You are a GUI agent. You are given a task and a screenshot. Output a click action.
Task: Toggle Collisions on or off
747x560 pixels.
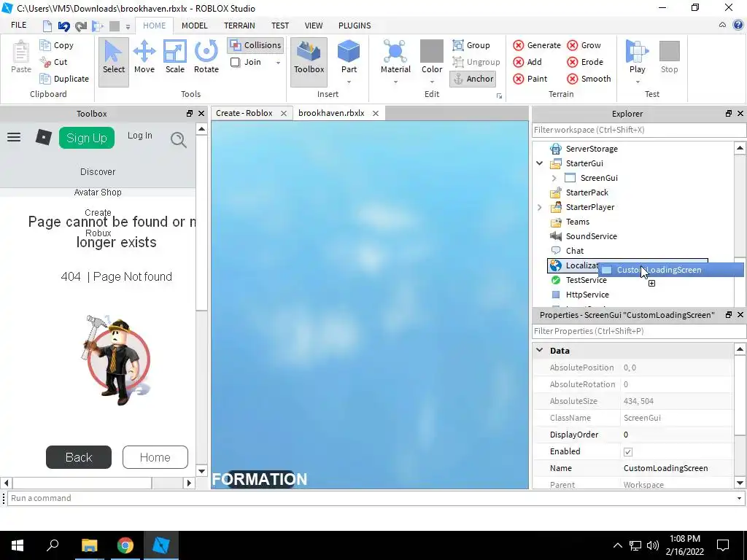tap(255, 45)
